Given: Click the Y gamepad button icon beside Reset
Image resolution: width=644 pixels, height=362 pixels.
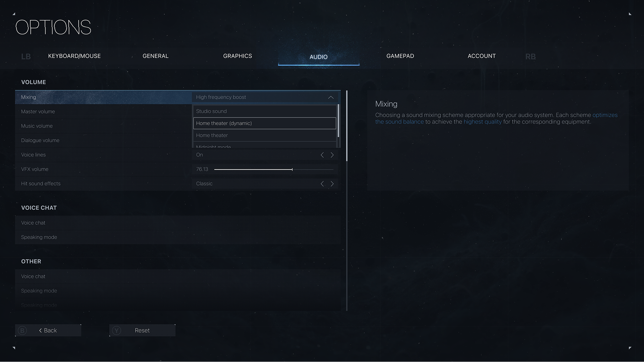Looking at the screenshot, I should [116, 330].
